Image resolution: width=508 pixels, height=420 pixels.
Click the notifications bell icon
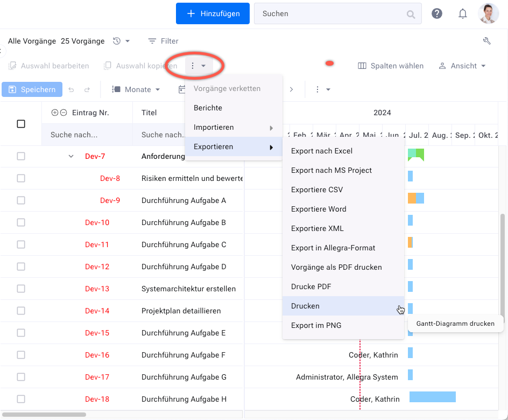463,14
